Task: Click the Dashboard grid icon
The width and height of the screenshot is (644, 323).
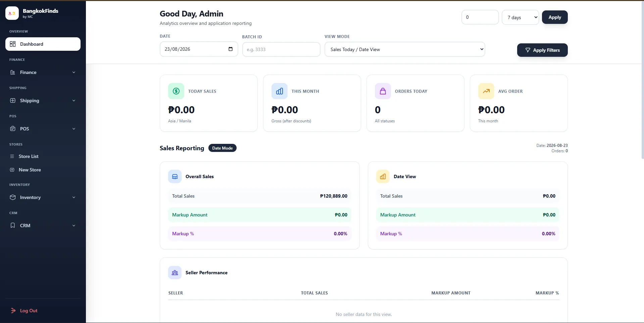Action: pyautogui.click(x=13, y=44)
